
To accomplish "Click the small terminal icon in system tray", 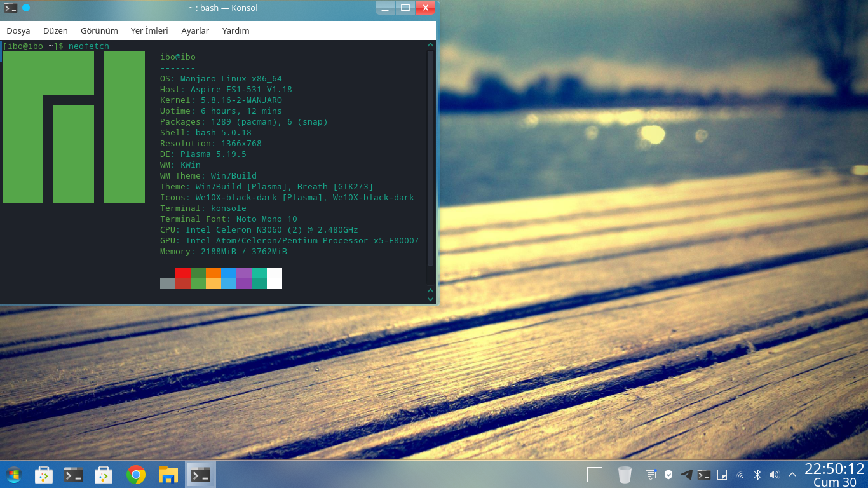I will [704, 475].
